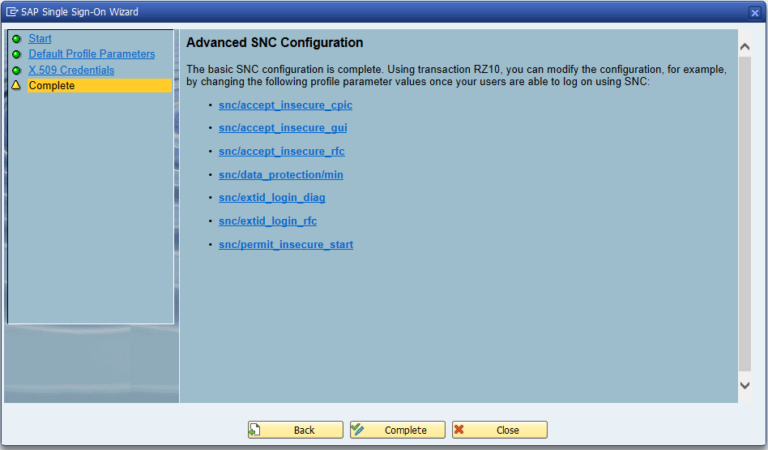Open the Start wizard step

tap(40, 38)
